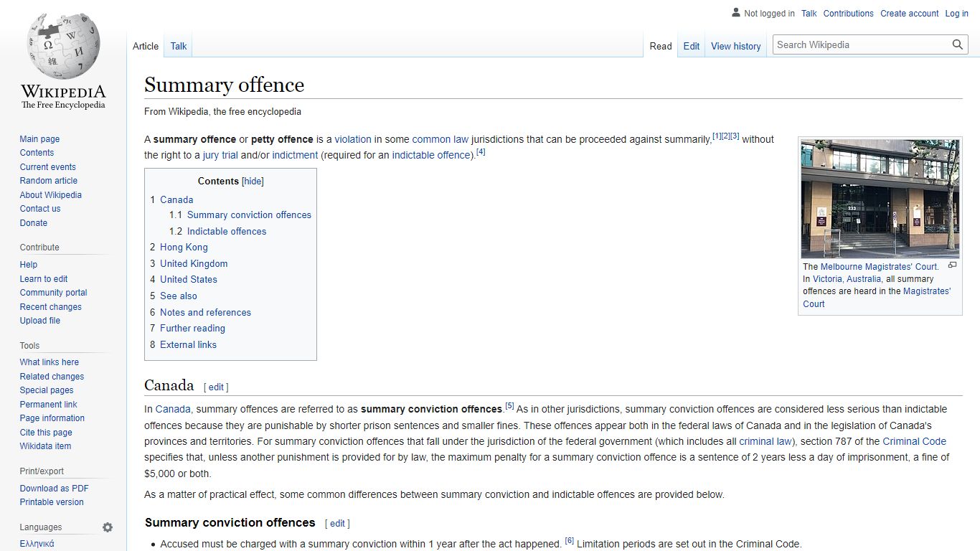
Task: Click the not-logged-in user icon
Action: pos(735,13)
